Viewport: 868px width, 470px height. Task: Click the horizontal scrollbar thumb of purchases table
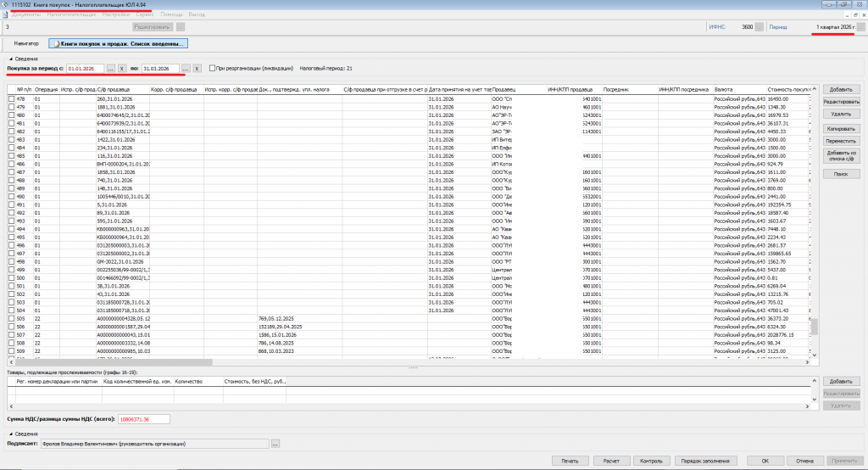tap(114, 362)
